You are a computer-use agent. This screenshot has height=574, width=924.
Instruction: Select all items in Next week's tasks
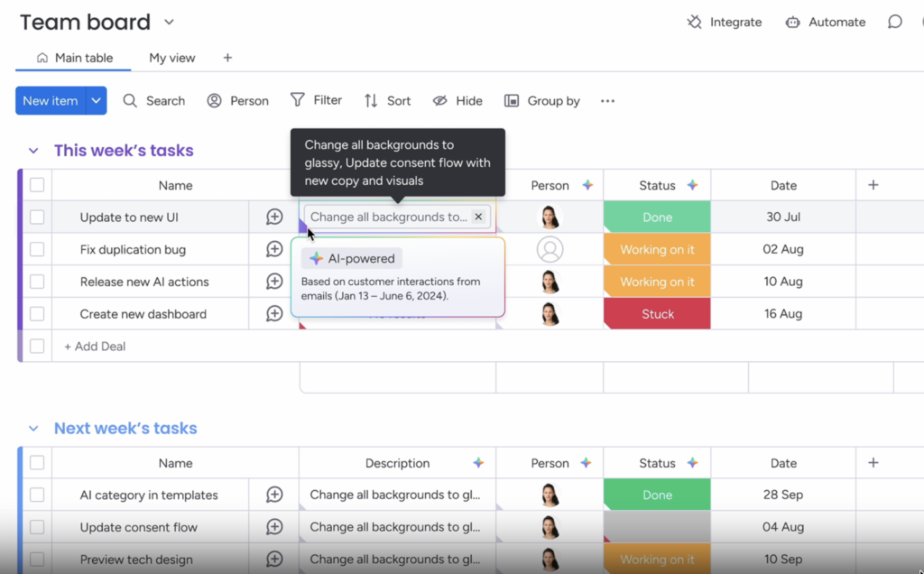click(x=37, y=463)
